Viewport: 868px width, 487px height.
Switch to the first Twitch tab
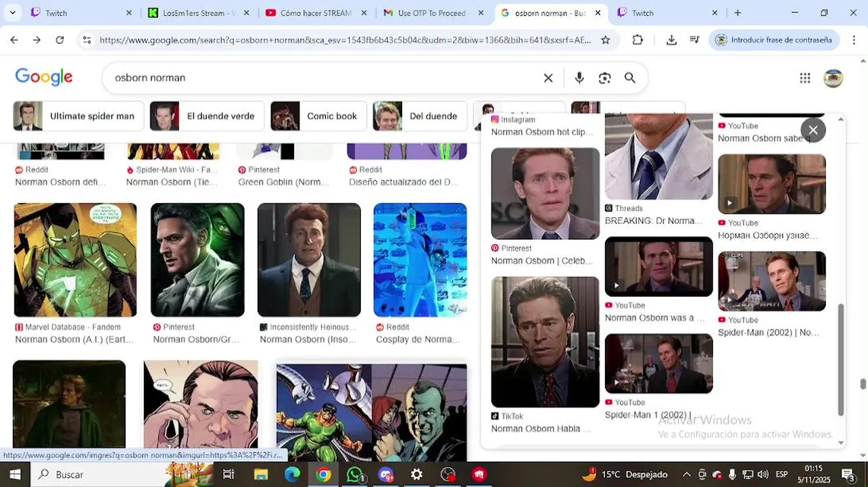[81, 13]
